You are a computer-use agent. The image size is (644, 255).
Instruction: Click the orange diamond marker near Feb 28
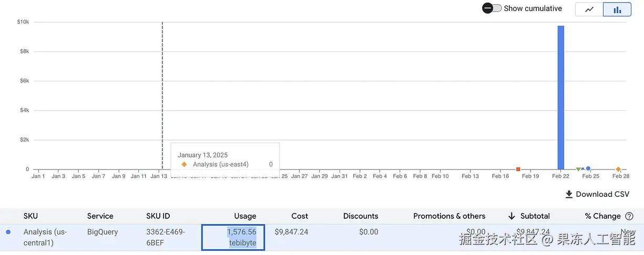click(618, 169)
